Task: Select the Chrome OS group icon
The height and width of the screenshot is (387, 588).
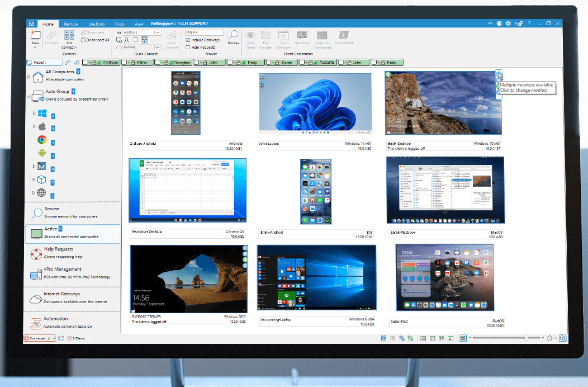Action: 42,140
